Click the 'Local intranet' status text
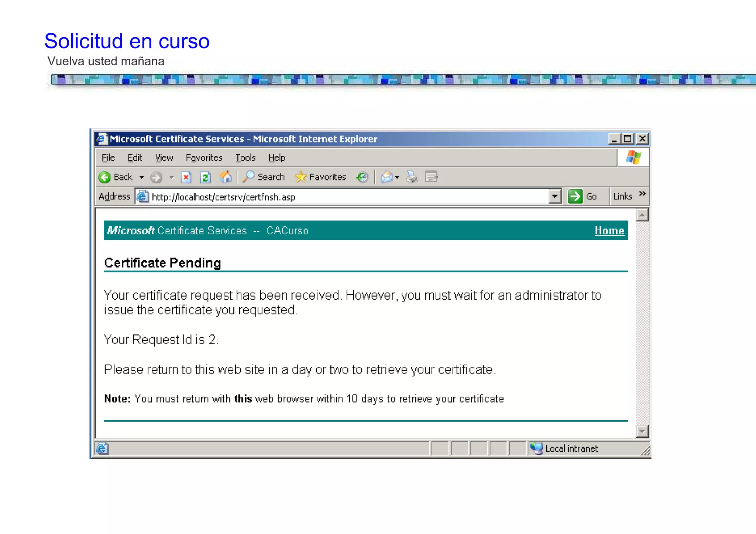This screenshot has width=756, height=534. 571,449
